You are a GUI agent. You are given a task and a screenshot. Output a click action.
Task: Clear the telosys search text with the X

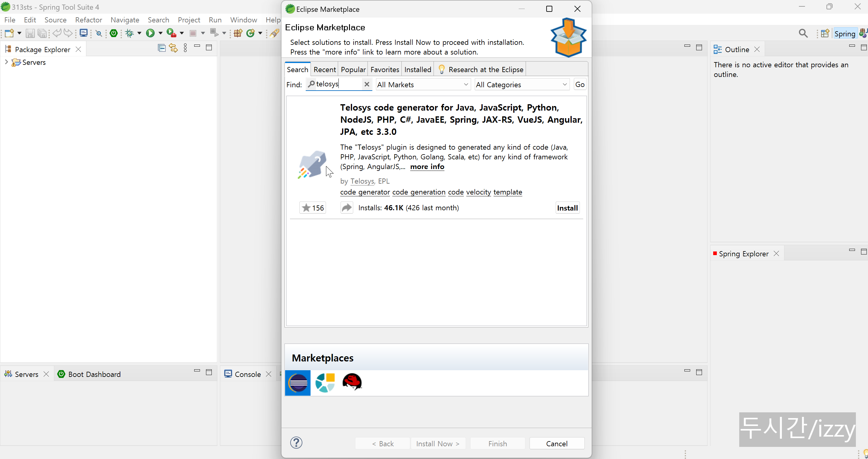[367, 84]
